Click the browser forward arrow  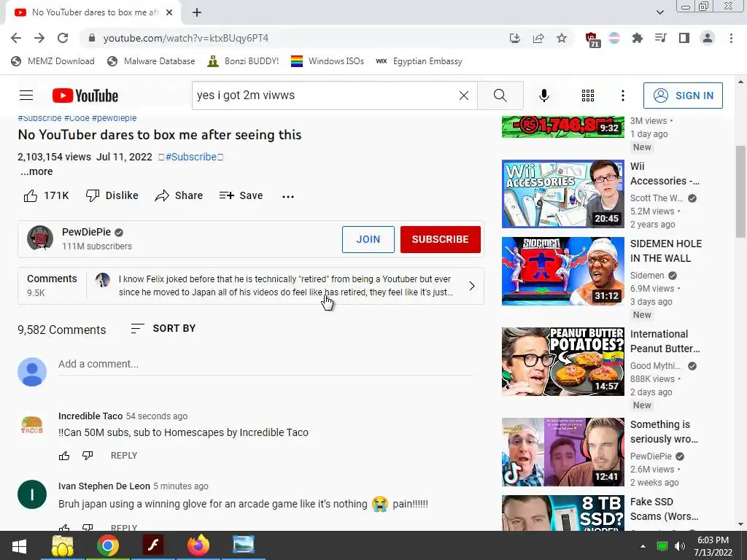pos(39,38)
